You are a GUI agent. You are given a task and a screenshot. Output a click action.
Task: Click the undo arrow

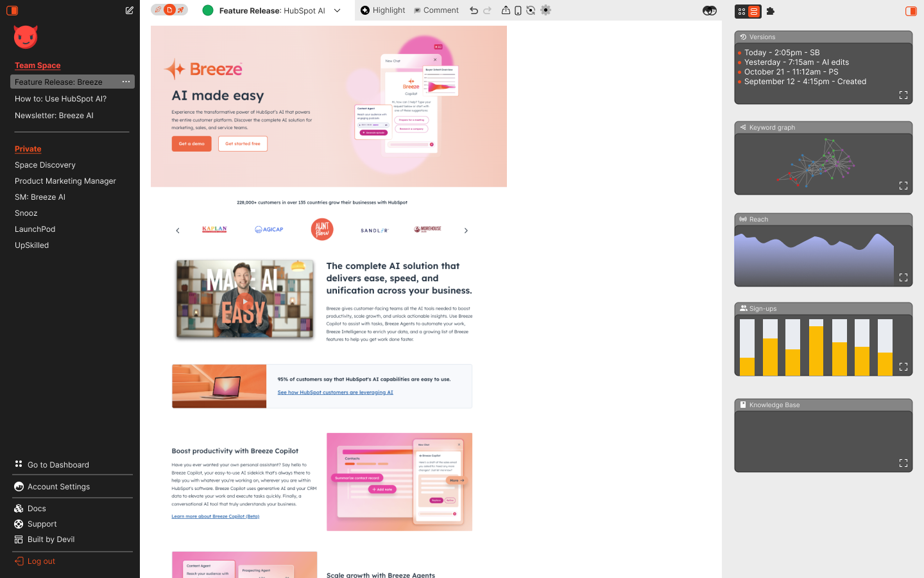[474, 10]
